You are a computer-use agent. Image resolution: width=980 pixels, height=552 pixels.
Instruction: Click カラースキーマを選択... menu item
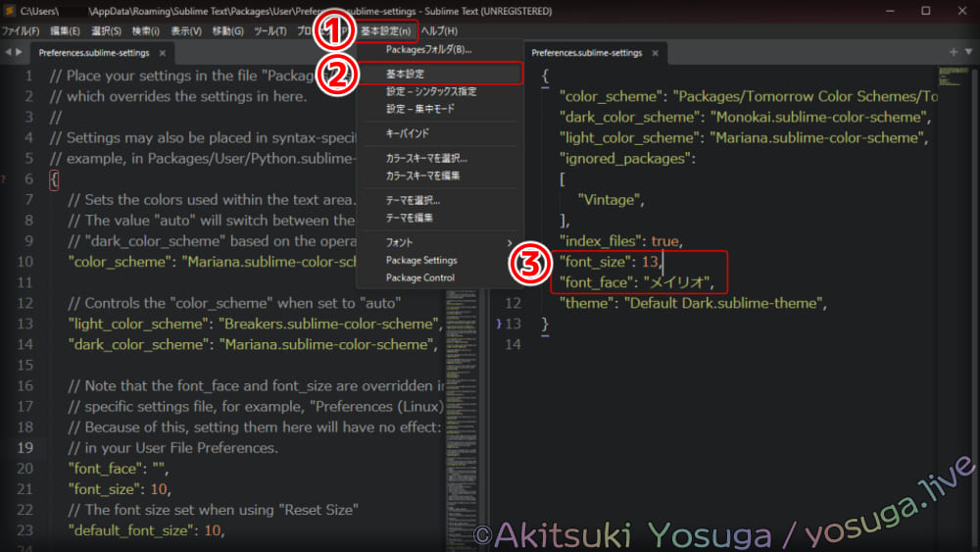pyautogui.click(x=425, y=158)
